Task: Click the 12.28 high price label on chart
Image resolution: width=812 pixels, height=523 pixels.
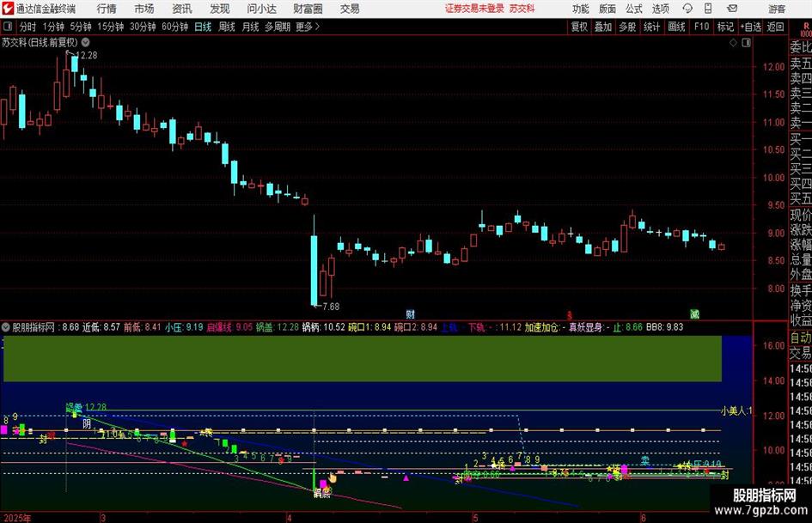Action: point(86,55)
